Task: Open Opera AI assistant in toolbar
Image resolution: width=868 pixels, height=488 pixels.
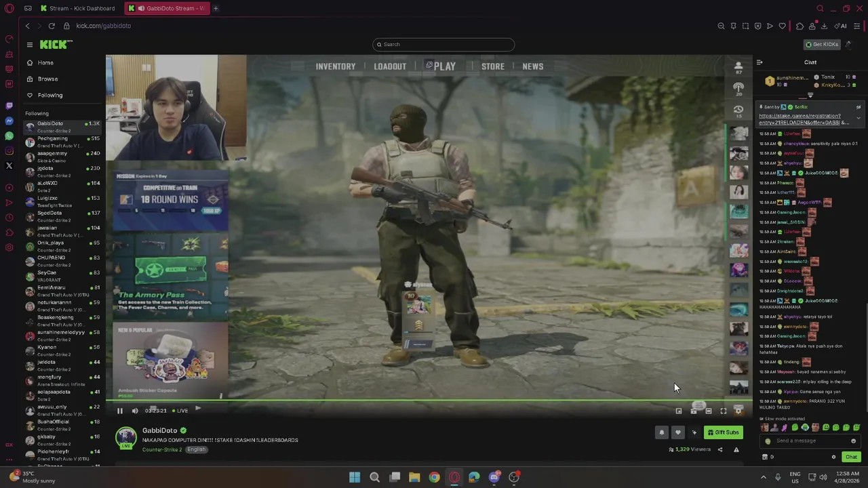Action: click(842, 26)
